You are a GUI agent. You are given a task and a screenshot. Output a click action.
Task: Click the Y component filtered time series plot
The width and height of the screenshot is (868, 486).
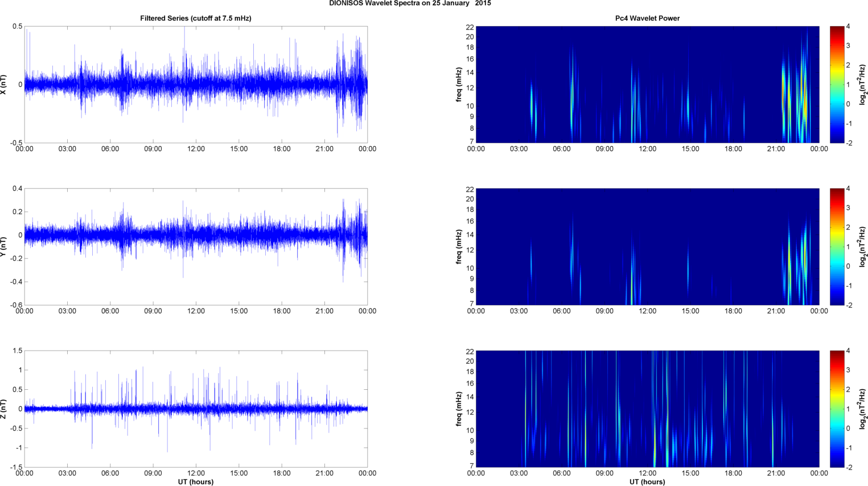pyautogui.click(x=196, y=246)
